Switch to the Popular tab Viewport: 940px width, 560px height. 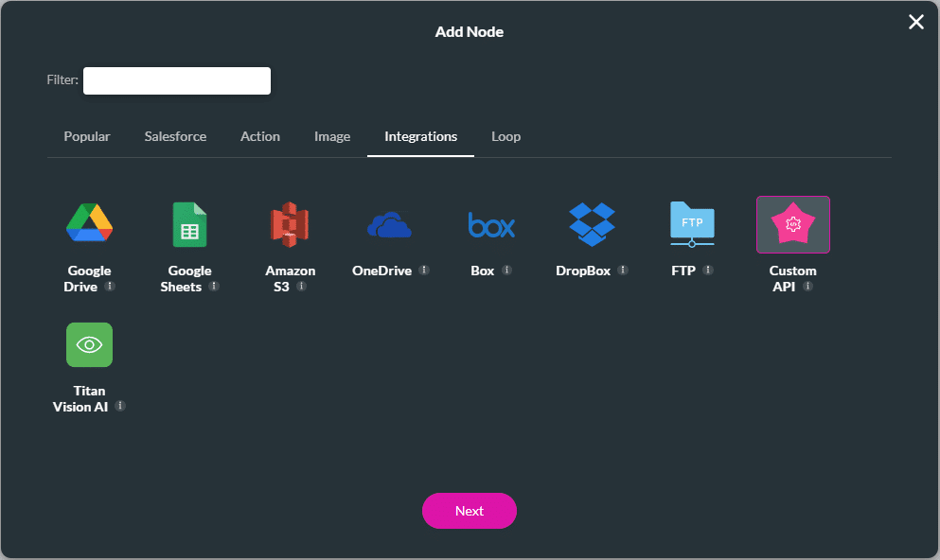point(86,136)
